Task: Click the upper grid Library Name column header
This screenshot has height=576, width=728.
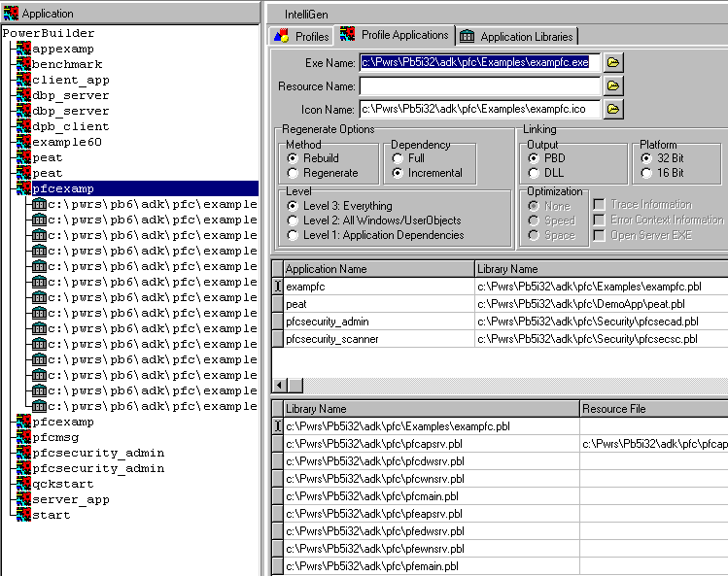Action: point(602,269)
